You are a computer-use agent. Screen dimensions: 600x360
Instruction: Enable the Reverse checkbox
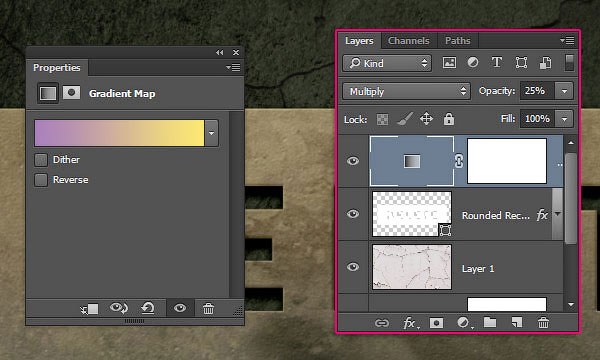click(41, 180)
